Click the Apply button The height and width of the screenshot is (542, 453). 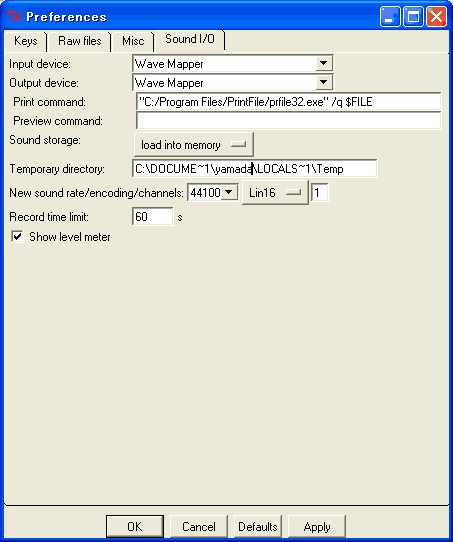tap(317, 526)
